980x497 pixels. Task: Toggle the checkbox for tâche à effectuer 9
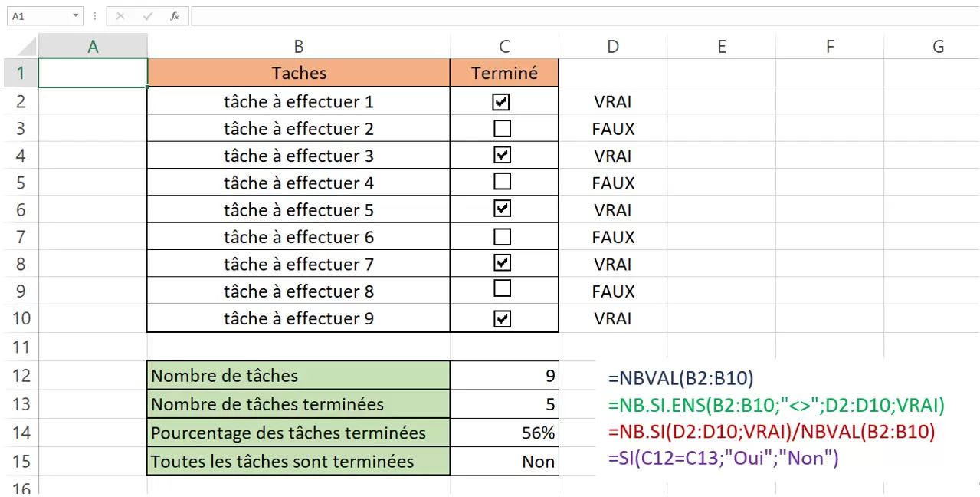(502, 318)
